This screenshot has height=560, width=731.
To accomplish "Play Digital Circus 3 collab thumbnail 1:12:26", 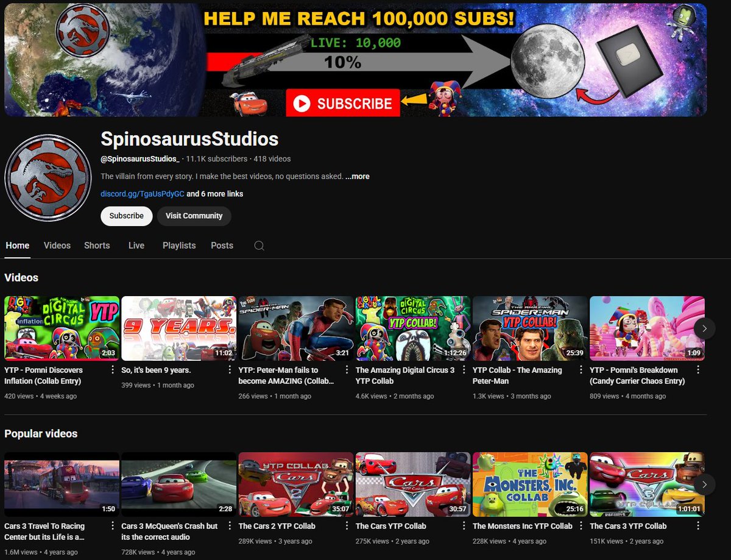I will [413, 328].
